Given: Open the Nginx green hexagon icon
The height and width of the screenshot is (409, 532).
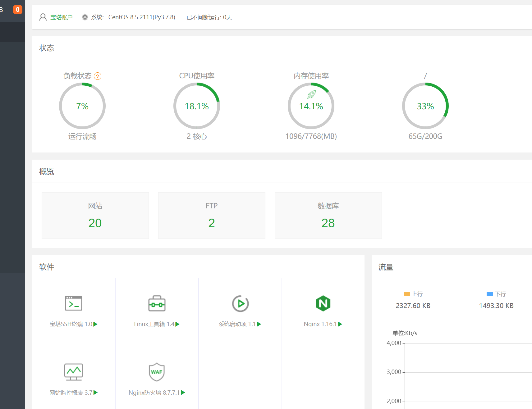Looking at the screenshot, I should 323,303.
